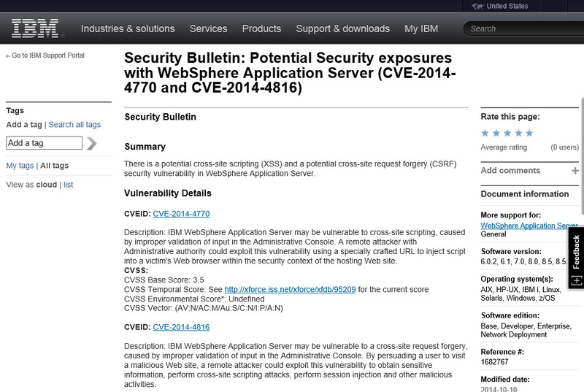
Task: Click the Add comments plus icon
Action: [x=575, y=171]
